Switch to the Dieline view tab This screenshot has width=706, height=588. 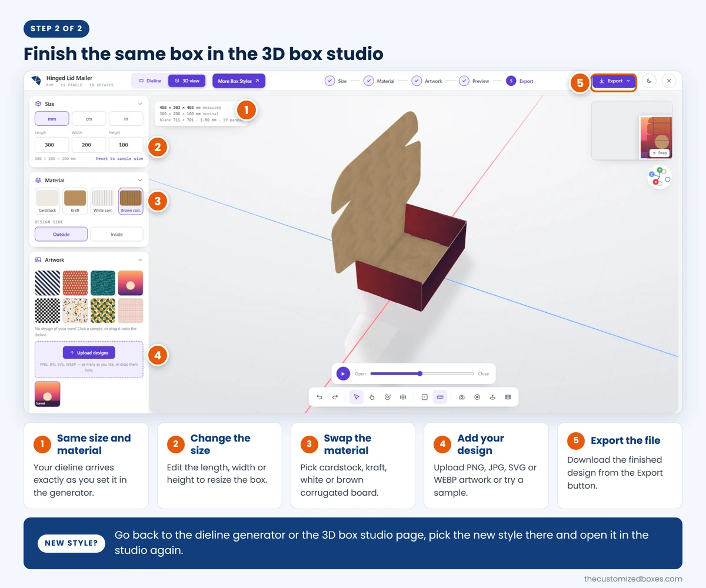(x=149, y=81)
